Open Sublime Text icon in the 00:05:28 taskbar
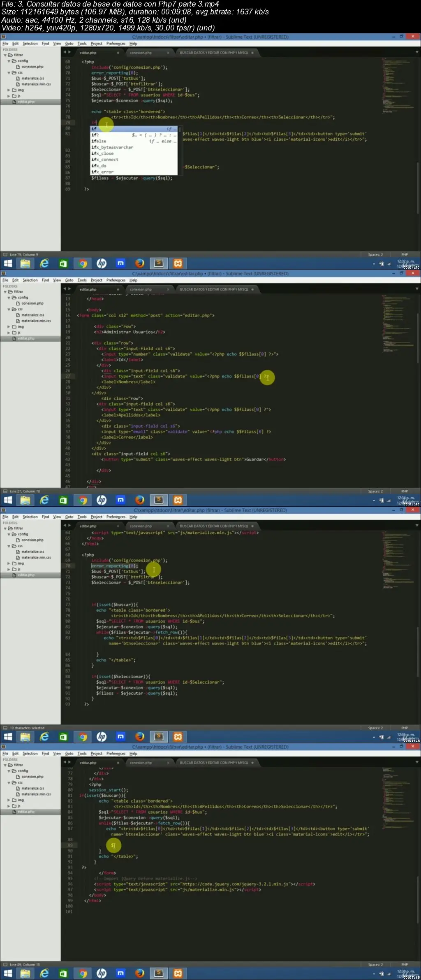 click(x=159, y=737)
